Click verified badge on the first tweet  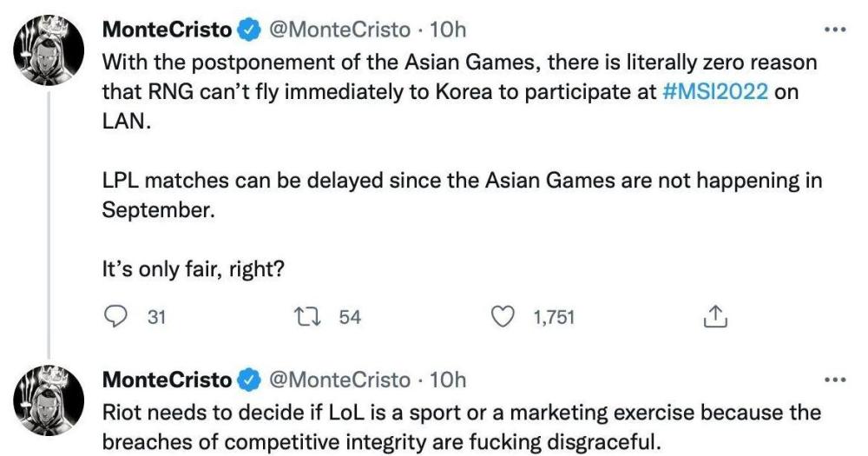point(249,30)
